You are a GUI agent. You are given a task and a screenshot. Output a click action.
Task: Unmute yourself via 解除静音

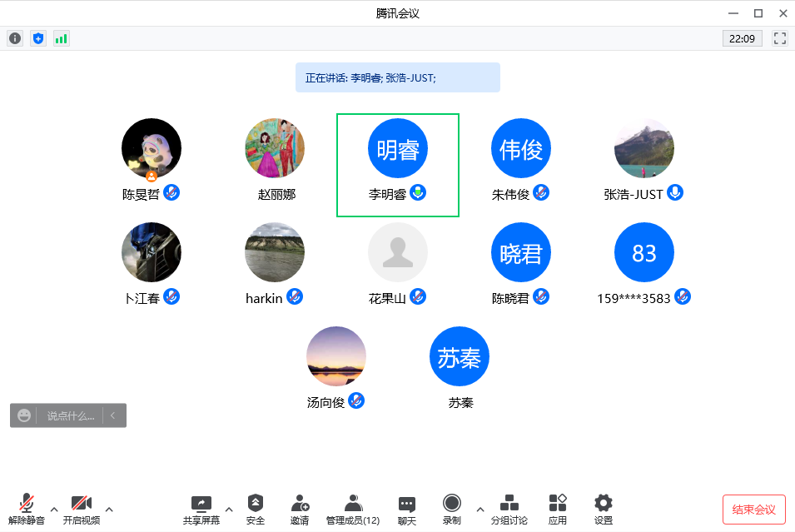[26, 508]
